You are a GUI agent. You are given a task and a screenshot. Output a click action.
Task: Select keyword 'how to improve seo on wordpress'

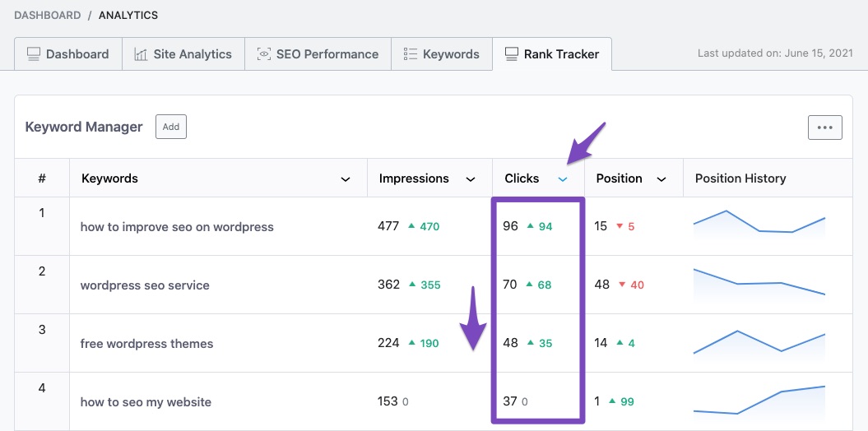(177, 227)
